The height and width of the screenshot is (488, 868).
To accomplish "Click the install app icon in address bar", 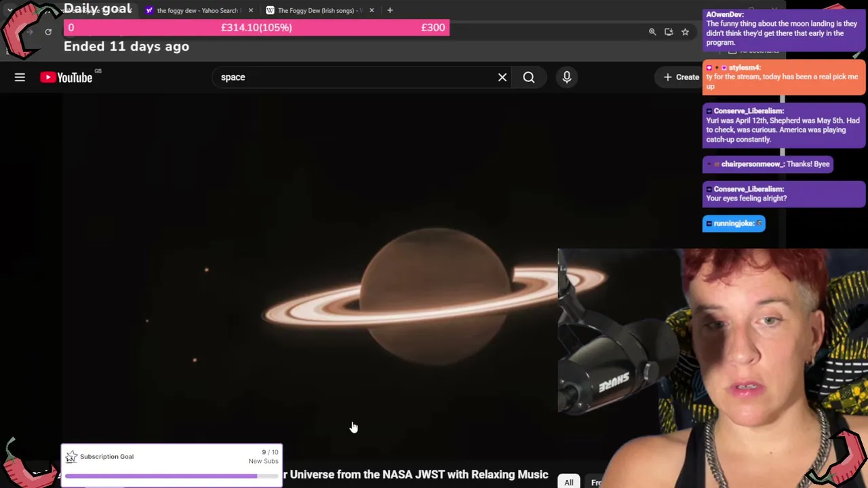I will (x=669, y=32).
